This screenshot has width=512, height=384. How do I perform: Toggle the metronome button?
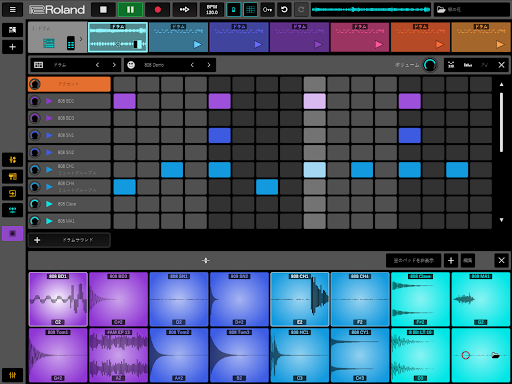click(234, 9)
